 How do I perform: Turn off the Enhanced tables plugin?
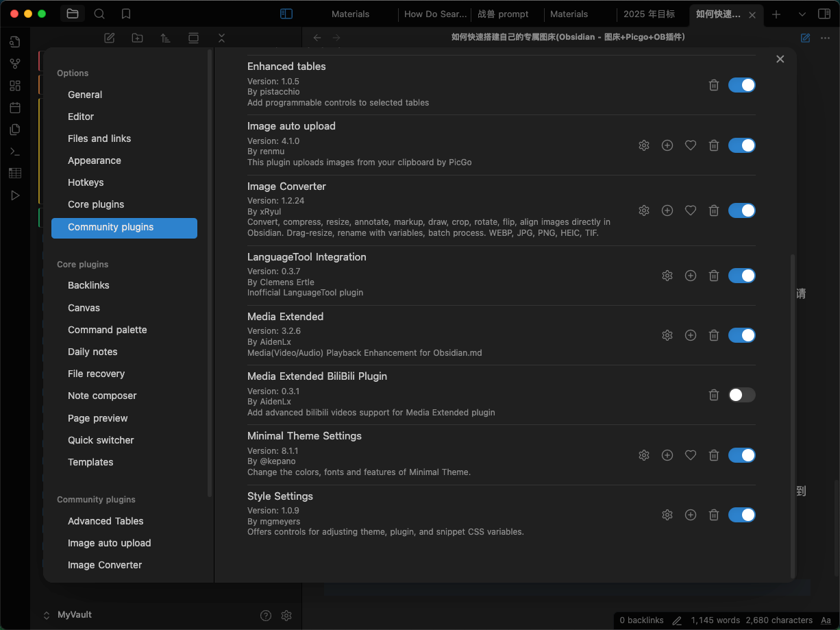point(741,85)
